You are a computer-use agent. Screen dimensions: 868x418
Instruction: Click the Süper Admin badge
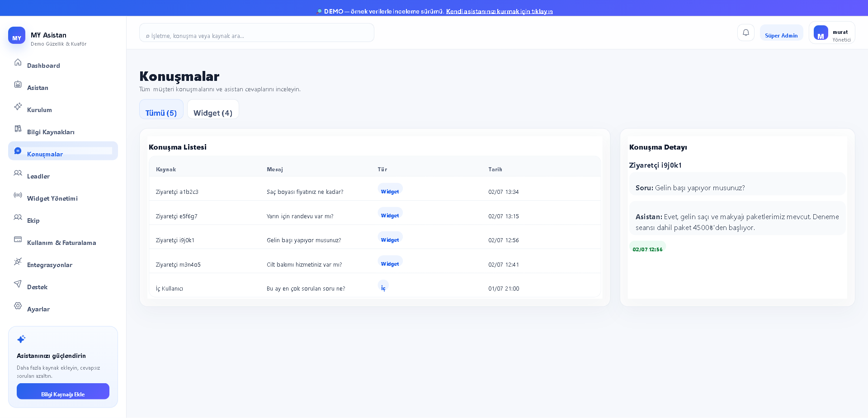pyautogui.click(x=781, y=33)
